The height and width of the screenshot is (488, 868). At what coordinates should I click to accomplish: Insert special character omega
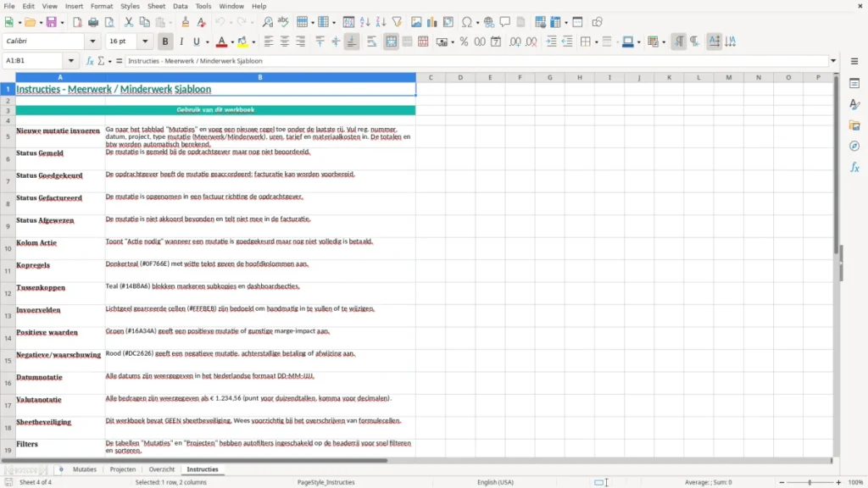[x=467, y=22]
